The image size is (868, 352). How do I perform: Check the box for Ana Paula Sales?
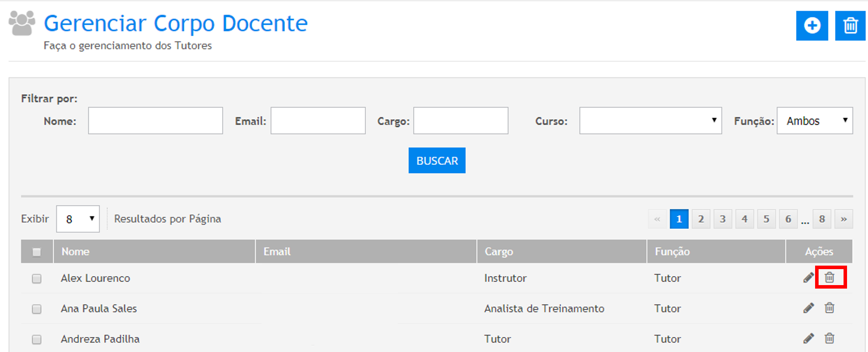36,309
